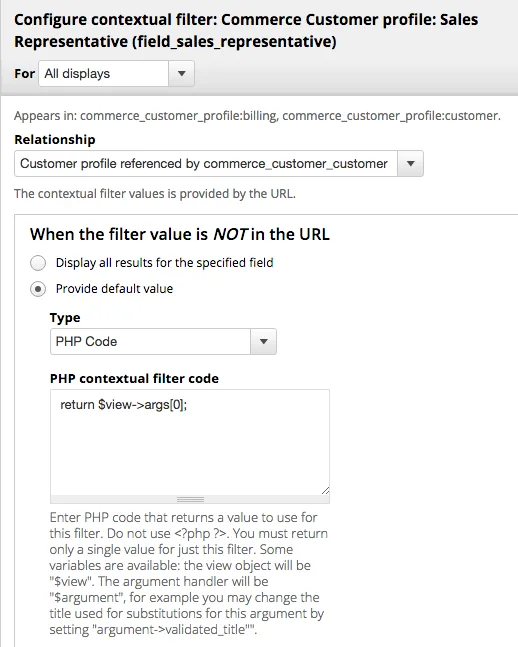Click the "Type" field label
Image resolution: width=518 pixels, height=647 pixels.
[x=65, y=318]
